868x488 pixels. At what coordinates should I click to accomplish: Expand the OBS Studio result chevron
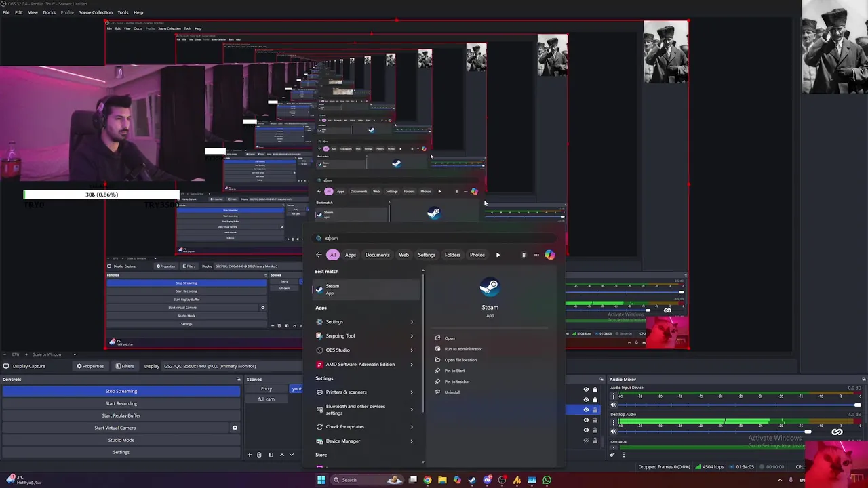point(411,350)
